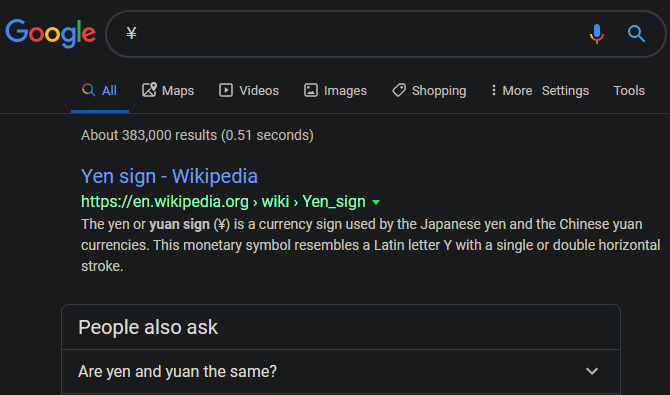This screenshot has width=670, height=395.
Task: Click the About 383,000 results text
Action: [x=197, y=135]
